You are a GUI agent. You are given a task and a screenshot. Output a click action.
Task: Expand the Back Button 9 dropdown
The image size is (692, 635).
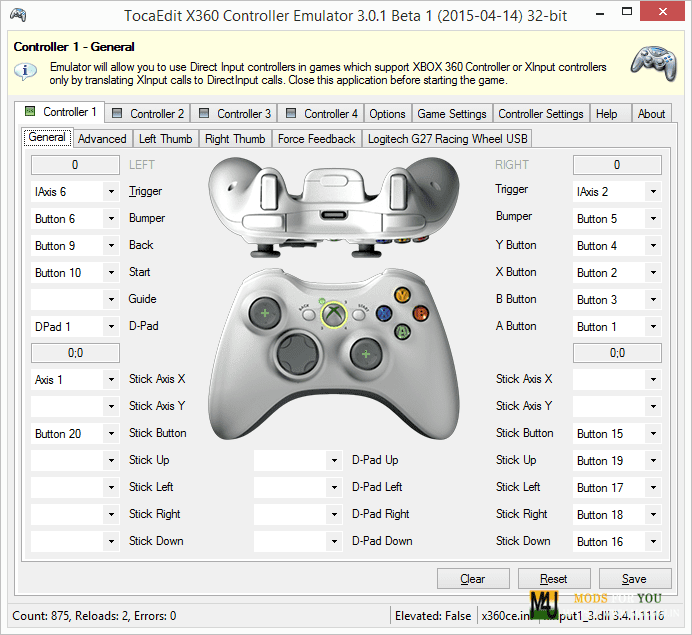(111, 245)
